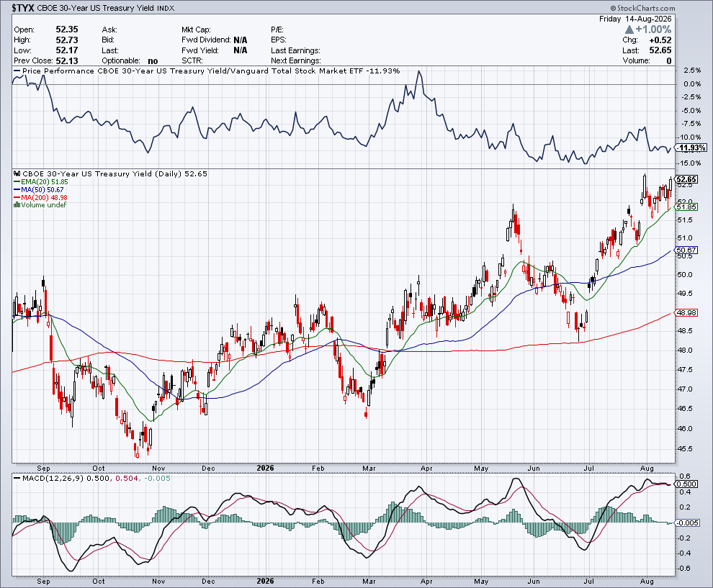The width and height of the screenshot is (713, 588).
Task: Click the EPS label
Action: (278, 40)
